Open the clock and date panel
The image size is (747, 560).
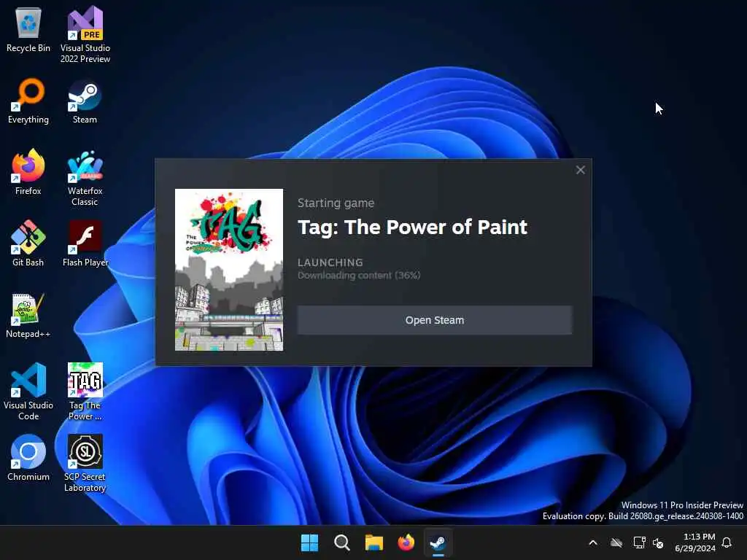point(695,542)
